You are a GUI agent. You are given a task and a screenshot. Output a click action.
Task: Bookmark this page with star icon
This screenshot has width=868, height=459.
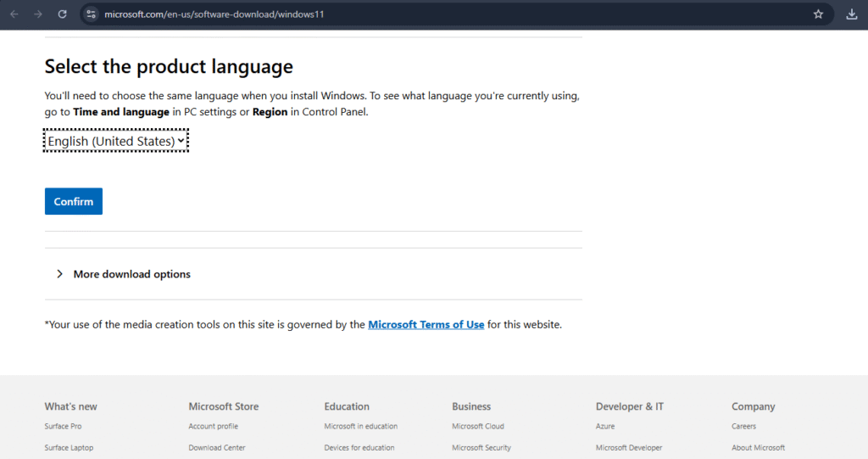tap(818, 14)
